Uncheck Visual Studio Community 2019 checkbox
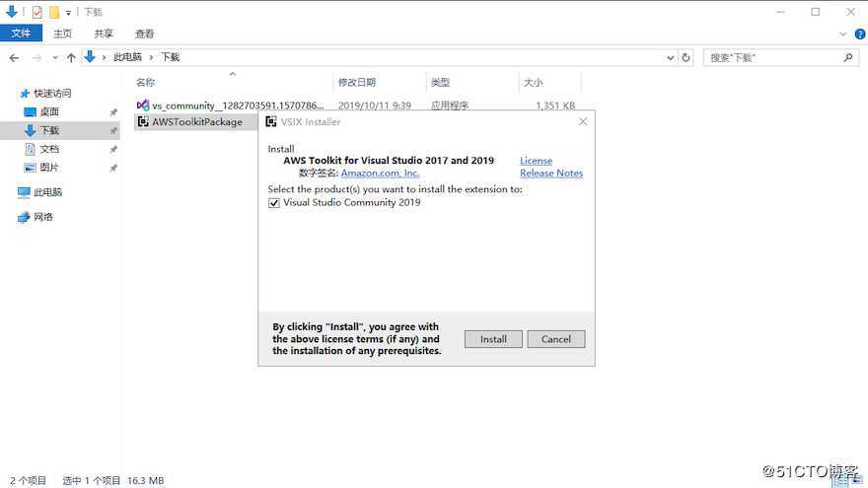Screen dimensions: 868x488 coord(274,203)
